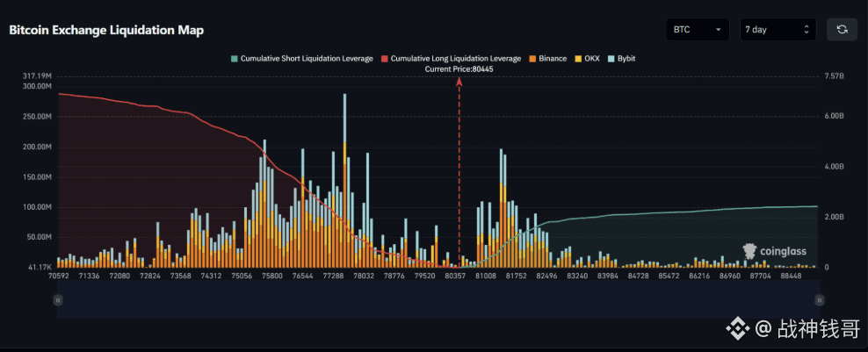Click the light blue Bybit legend swatch
The height and width of the screenshot is (352, 868).
(x=611, y=58)
